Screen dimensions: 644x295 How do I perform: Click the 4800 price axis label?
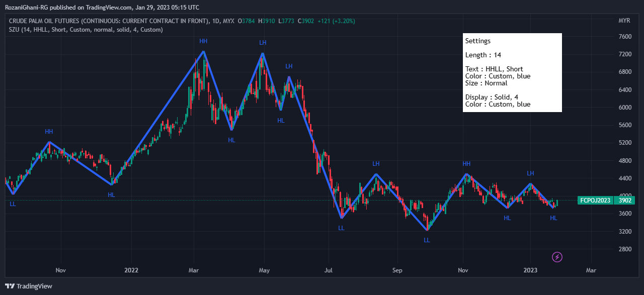point(625,161)
